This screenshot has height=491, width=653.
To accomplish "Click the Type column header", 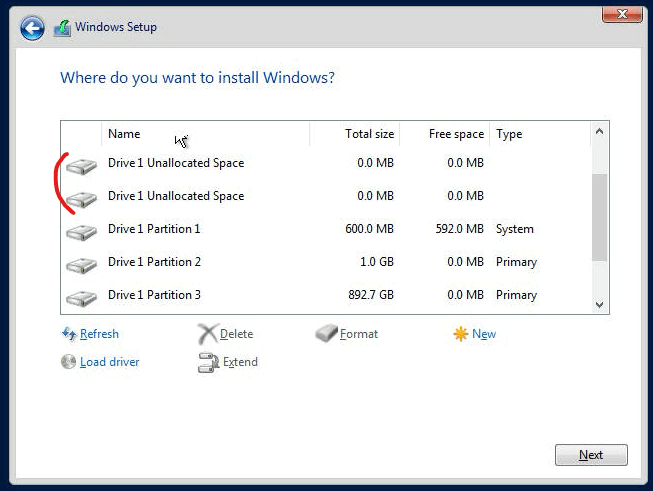I will click(x=540, y=134).
